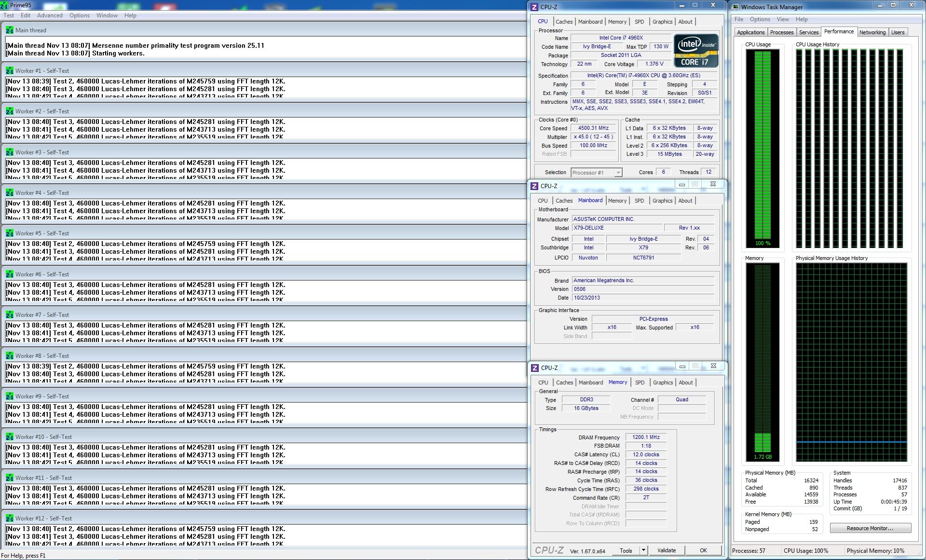Click the Prime95 icon on Worker #1 window
This screenshot has width=926, height=560.
click(9, 71)
